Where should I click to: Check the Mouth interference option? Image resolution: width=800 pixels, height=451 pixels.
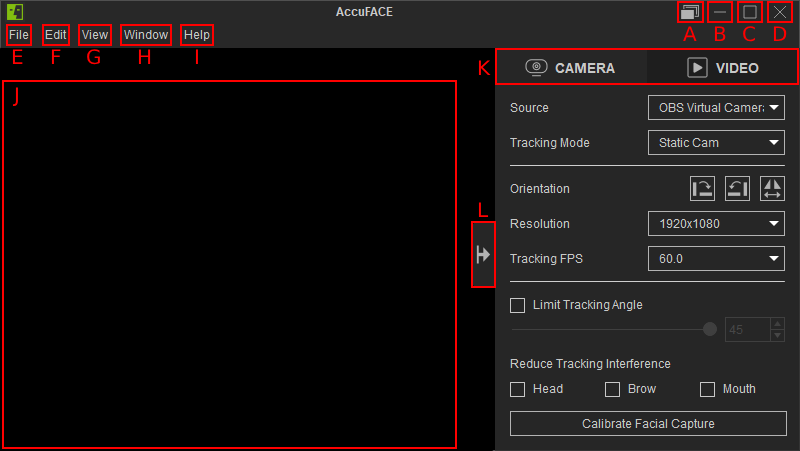707,389
